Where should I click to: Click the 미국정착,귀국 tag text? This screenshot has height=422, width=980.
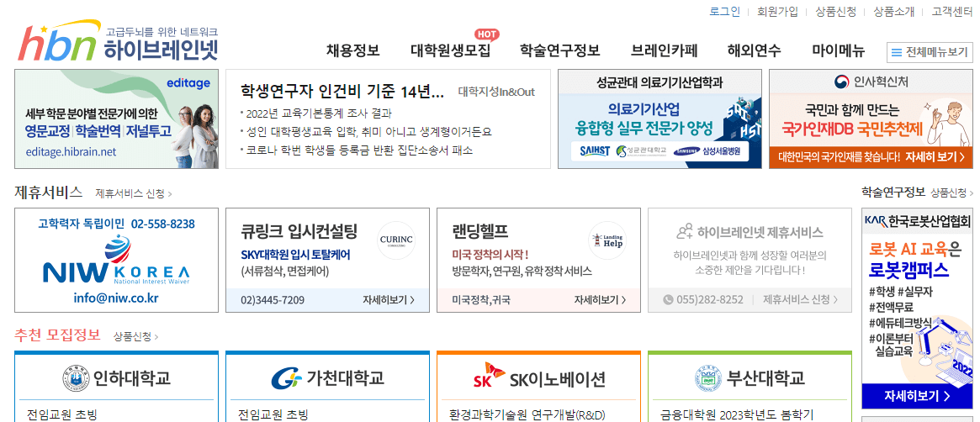[480, 300]
